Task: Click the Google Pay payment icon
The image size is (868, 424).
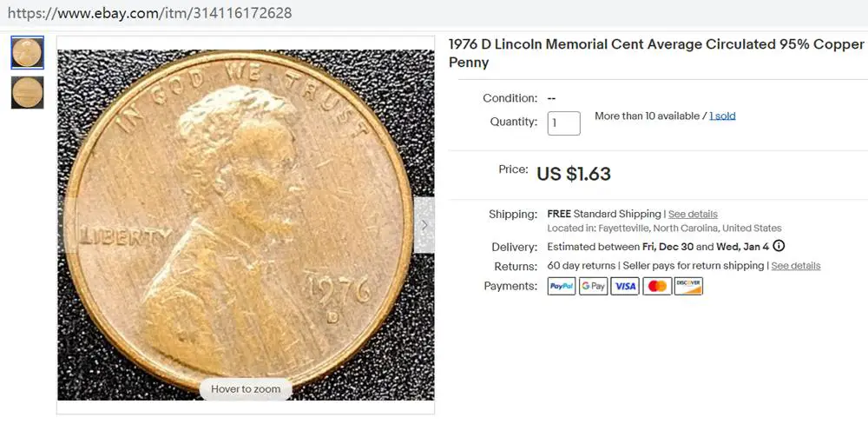Action: click(593, 286)
